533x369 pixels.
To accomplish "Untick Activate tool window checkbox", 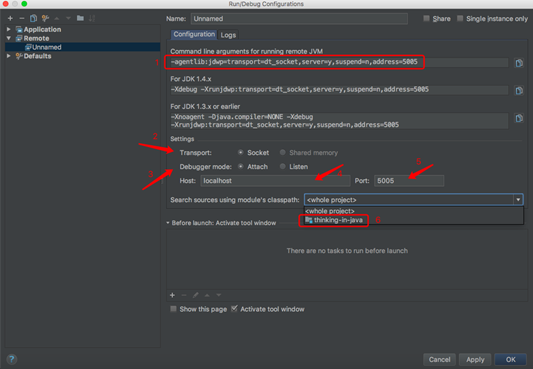I will 234,309.
